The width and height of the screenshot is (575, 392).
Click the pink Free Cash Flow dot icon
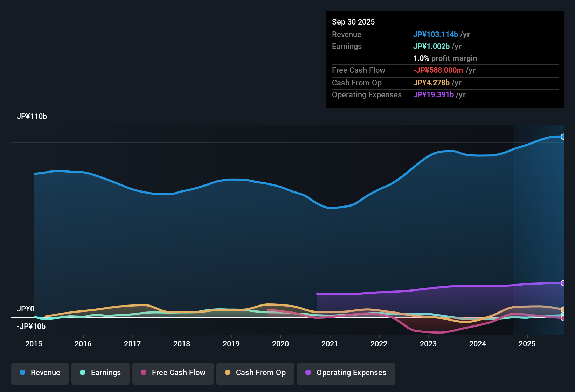click(143, 373)
